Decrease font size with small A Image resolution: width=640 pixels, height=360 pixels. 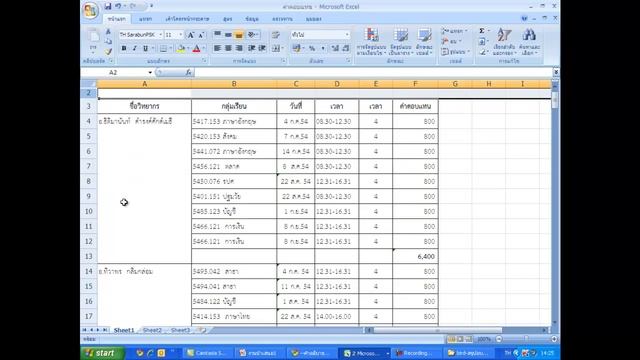pyautogui.click(x=201, y=35)
